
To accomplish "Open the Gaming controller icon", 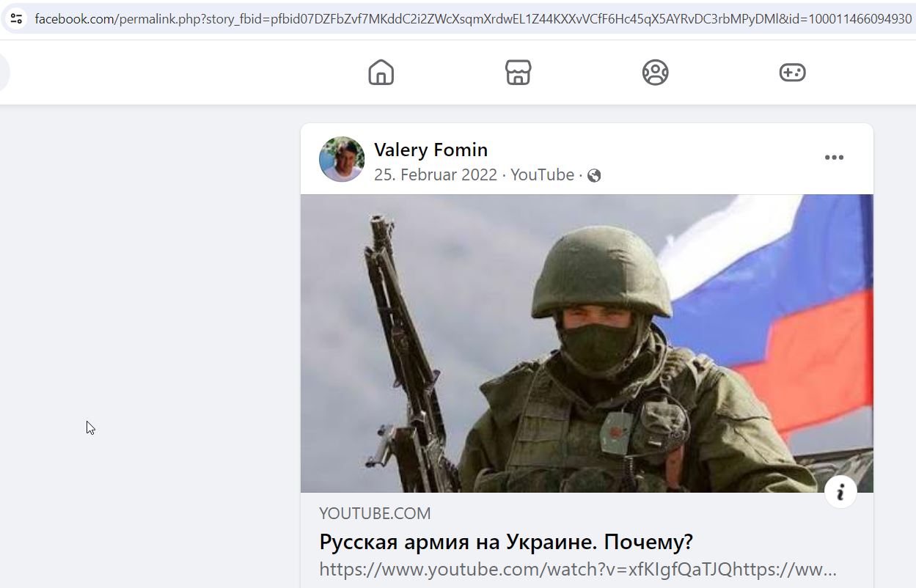I will click(792, 73).
